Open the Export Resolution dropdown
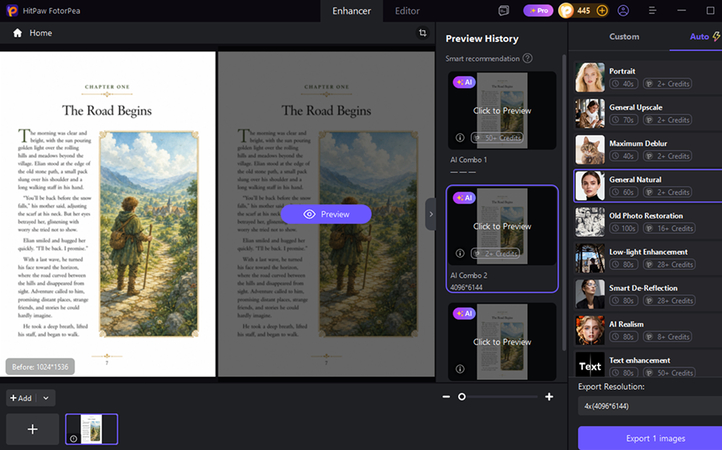Image resolution: width=722 pixels, height=450 pixels. [x=650, y=406]
